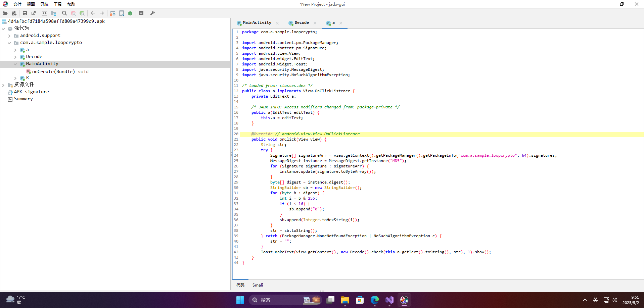Expand the R class node
This screenshot has width=644, height=308.
click(15, 78)
